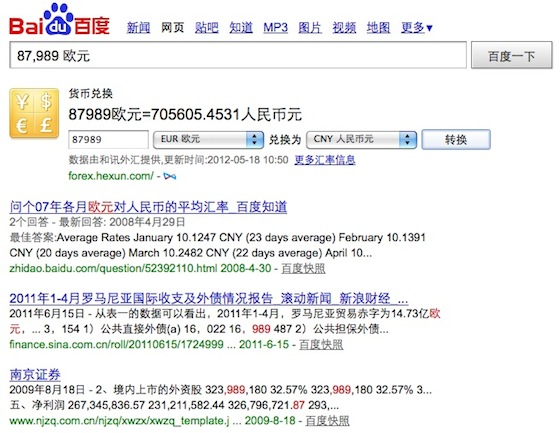The width and height of the screenshot is (560, 433).
Task: Open the 知道 tab
Action: pyautogui.click(x=241, y=28)
